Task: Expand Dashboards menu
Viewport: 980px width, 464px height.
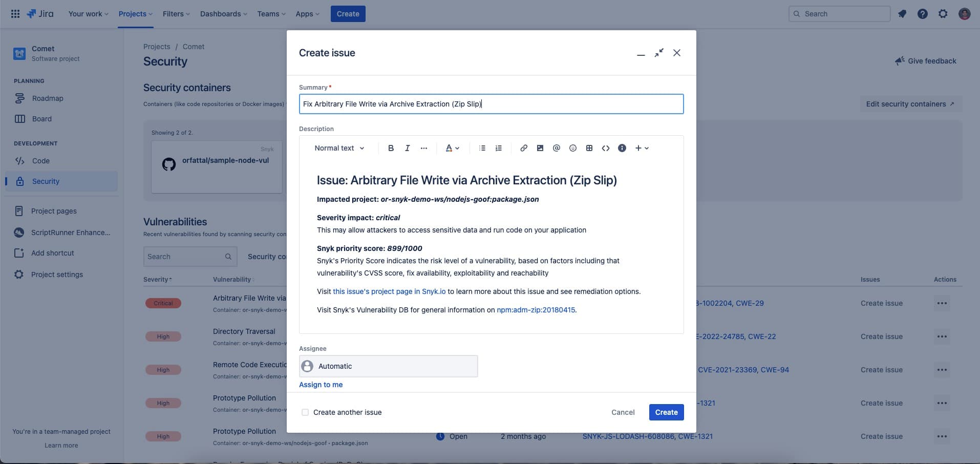Action: tap(223, 14)
